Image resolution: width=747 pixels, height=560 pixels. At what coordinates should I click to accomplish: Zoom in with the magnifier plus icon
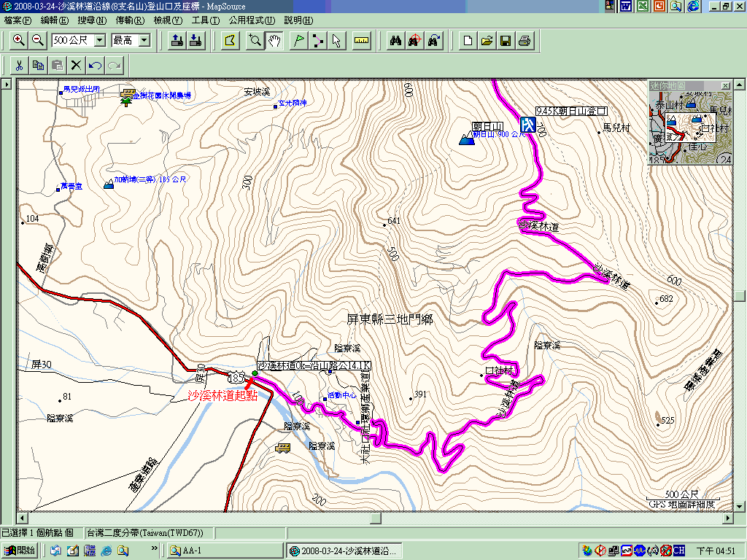(18, 41)
